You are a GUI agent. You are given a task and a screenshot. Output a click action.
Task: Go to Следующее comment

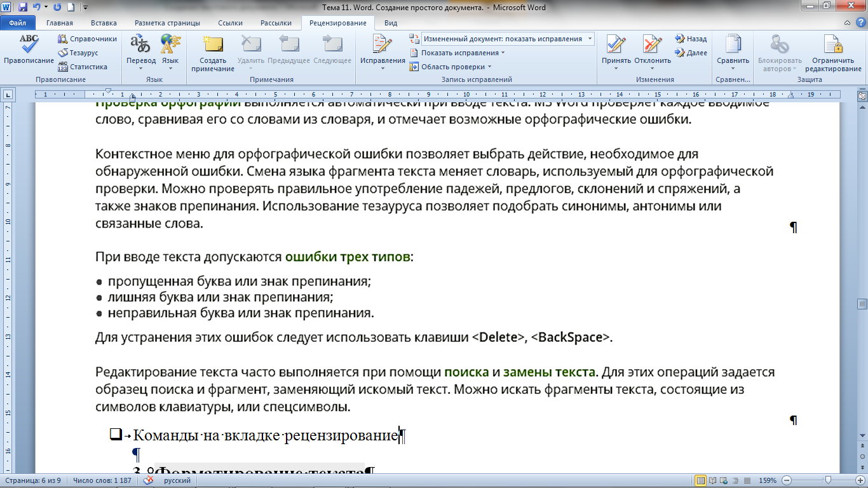[x=332, y=50]
